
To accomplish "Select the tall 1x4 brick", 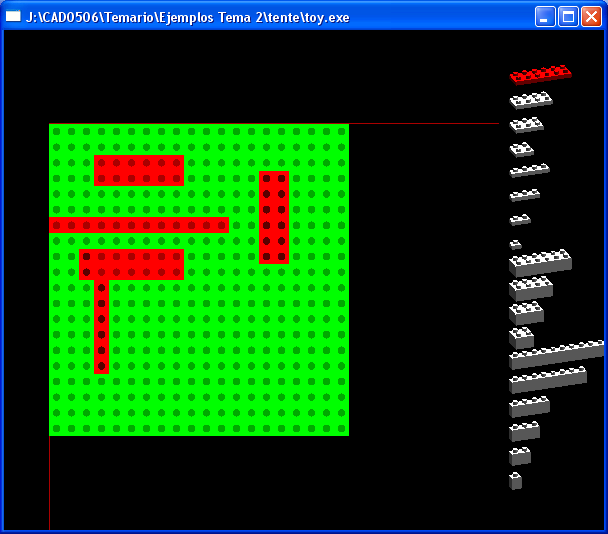I will (x=529, y=406).
